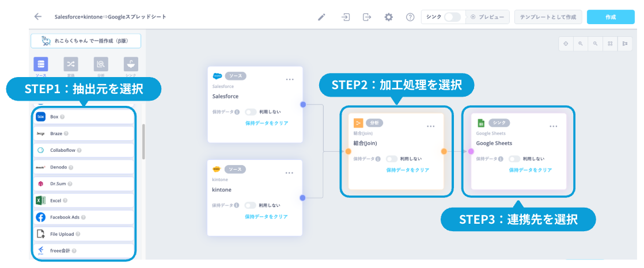The height and width of the screenshot is (268, 644).
Task: Open three-dot menu on kintone node
Action: point(290,173)
